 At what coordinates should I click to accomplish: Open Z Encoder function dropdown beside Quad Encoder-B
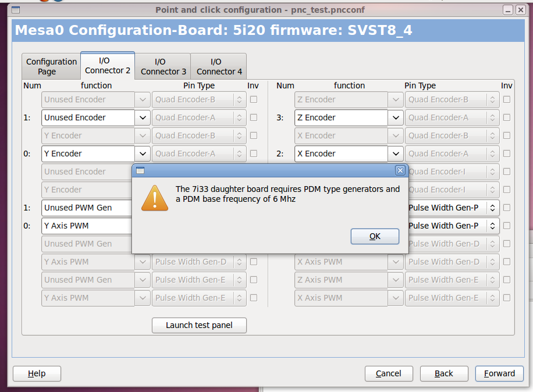click(396, 99)
